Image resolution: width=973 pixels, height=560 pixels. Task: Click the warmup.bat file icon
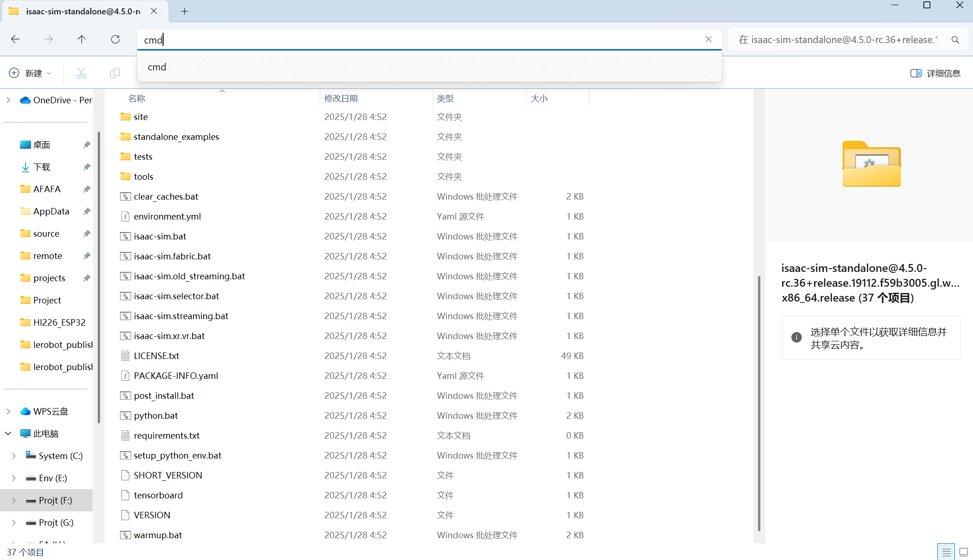(125, 535)
